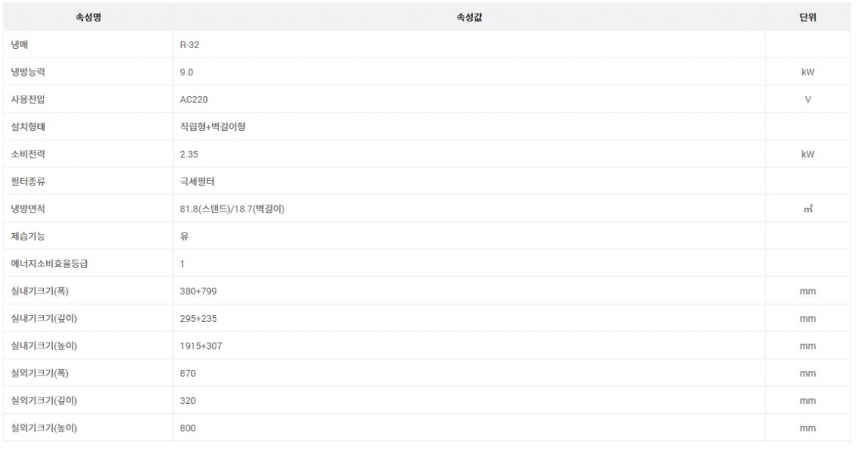Select the 실외기크기(높이) value 800
This screenshot has width=868, height=454.
(188, 428)
